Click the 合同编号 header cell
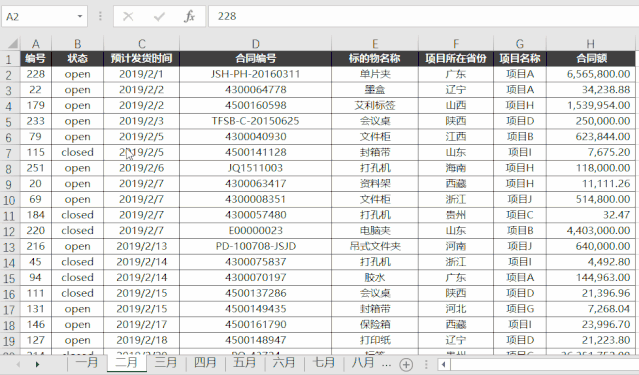 [256, 58]
